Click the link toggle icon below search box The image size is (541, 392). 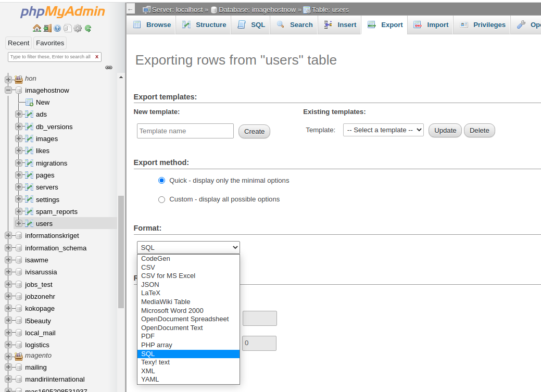(108, 67)
